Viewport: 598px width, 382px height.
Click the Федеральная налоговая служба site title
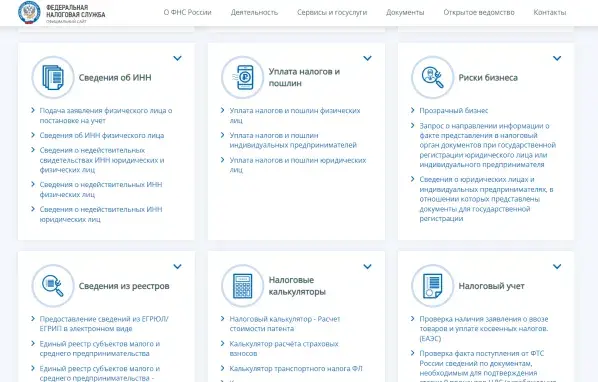pyautogui.click(x=76, y=11)
